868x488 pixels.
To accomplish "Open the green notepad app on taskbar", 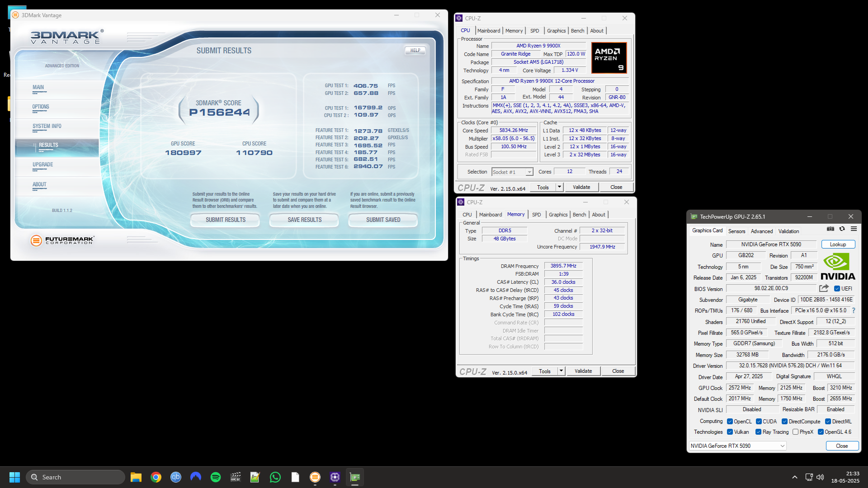I will pyautogui.click(x=255, y=477).
